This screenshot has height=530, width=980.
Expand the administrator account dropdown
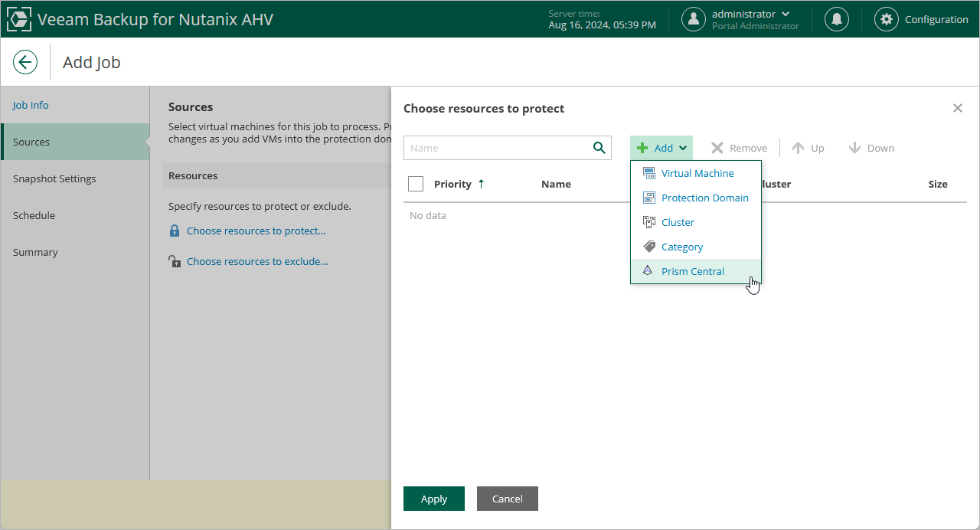click(786, 14)
